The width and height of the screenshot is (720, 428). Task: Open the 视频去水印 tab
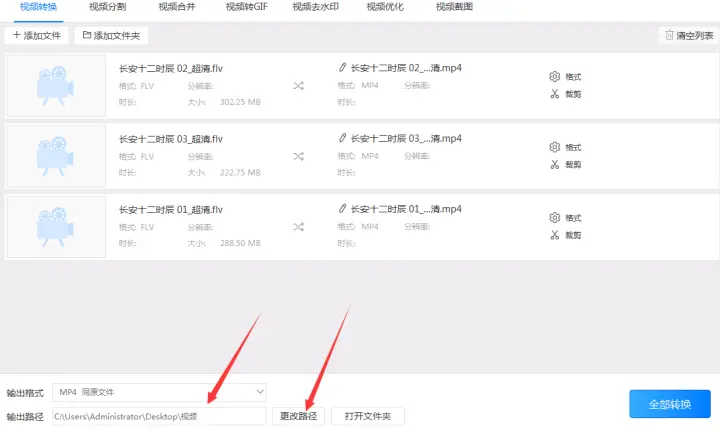[x=315, y=7]
